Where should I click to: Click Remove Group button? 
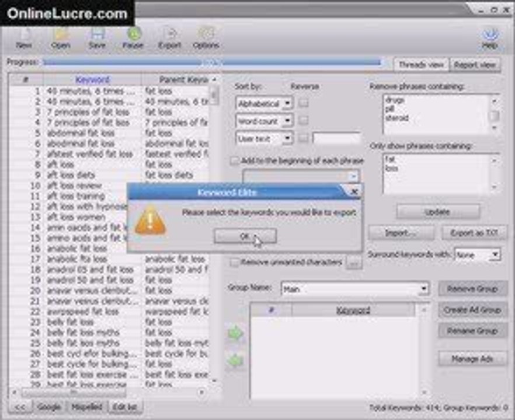472,289
